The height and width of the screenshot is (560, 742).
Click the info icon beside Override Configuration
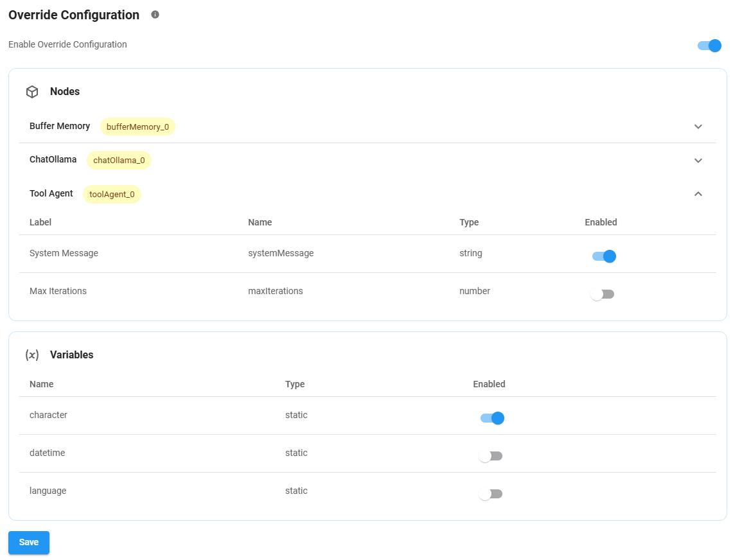click(x=155, y=14)
